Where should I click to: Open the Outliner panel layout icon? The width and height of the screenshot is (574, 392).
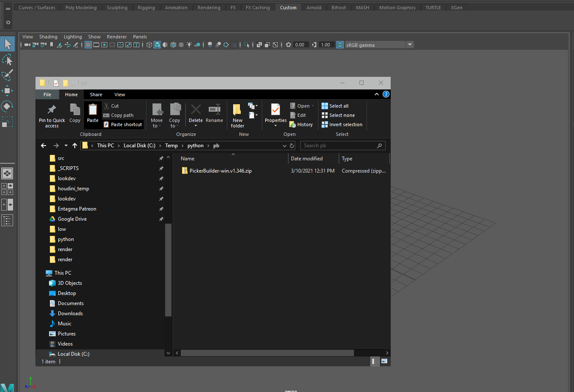click(x=7, y=220)
